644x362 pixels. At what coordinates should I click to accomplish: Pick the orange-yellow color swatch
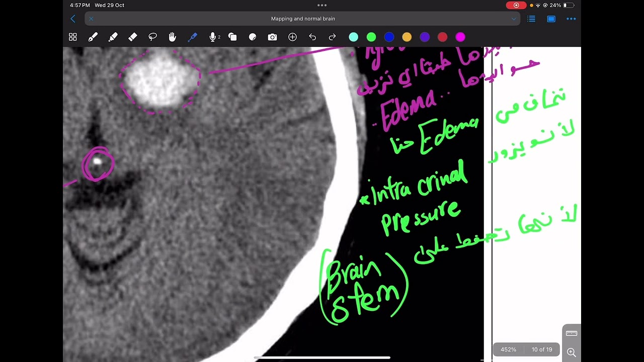point(407,37)
